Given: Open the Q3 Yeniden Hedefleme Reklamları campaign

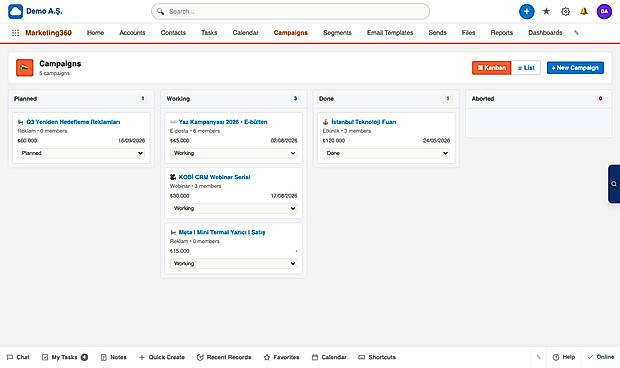Looking at the screenshot, I should tap(73, 122).
